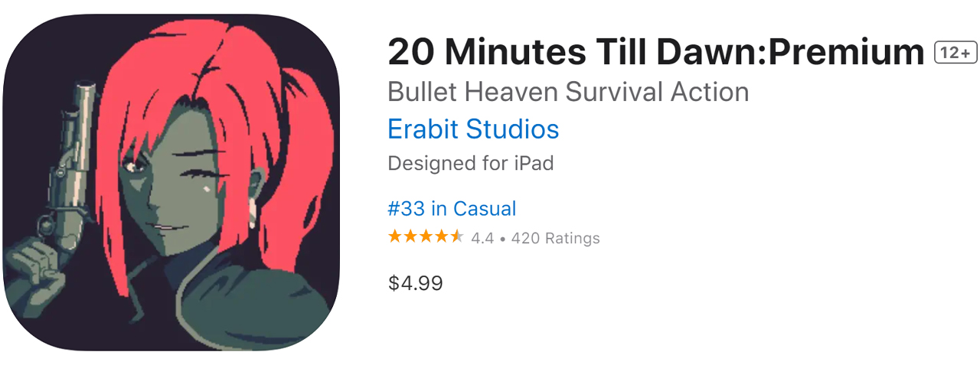Click the $4.99 price label
The height and width of the screenshot is (365, 980).
(x=416, y=283)
